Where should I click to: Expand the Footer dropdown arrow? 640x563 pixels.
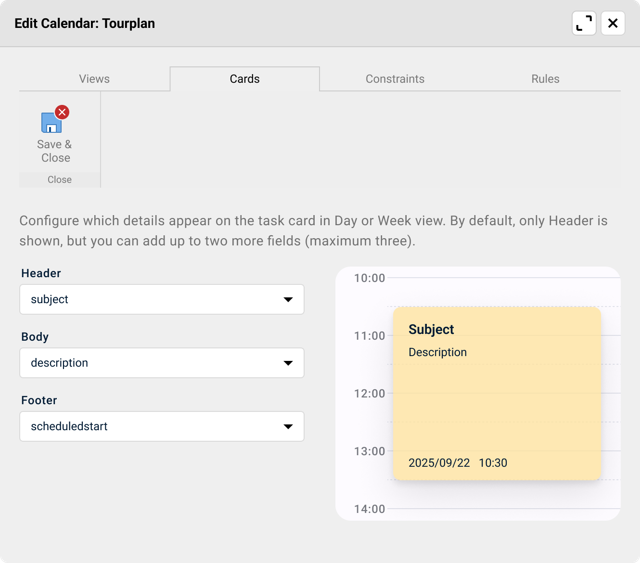point(288,427)
